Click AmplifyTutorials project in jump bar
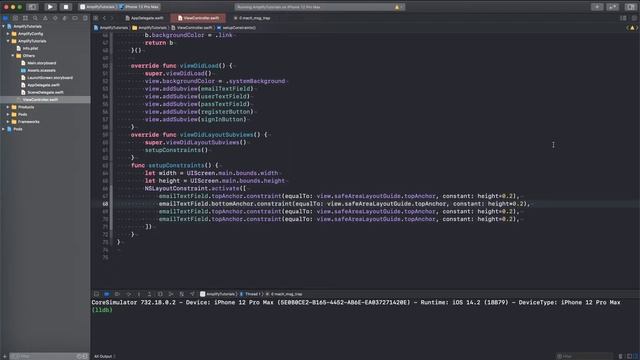This screenshot has width=640, height=360. pos(111,28)
